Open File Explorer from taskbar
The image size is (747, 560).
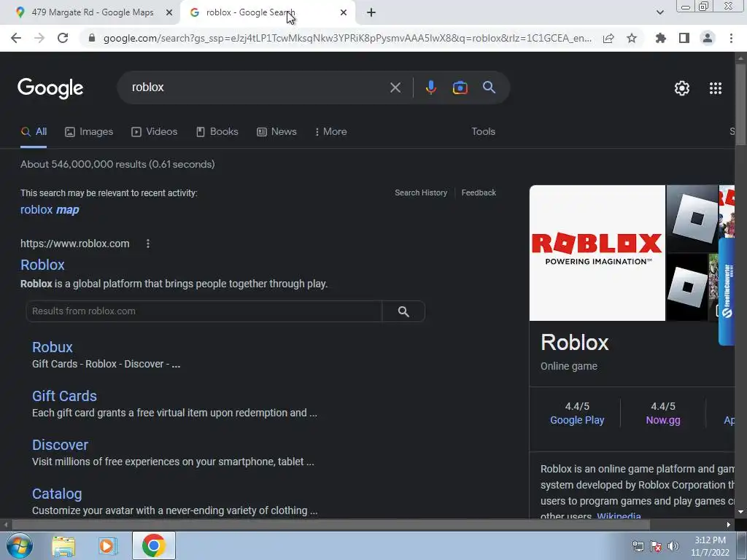coord(63,546)
